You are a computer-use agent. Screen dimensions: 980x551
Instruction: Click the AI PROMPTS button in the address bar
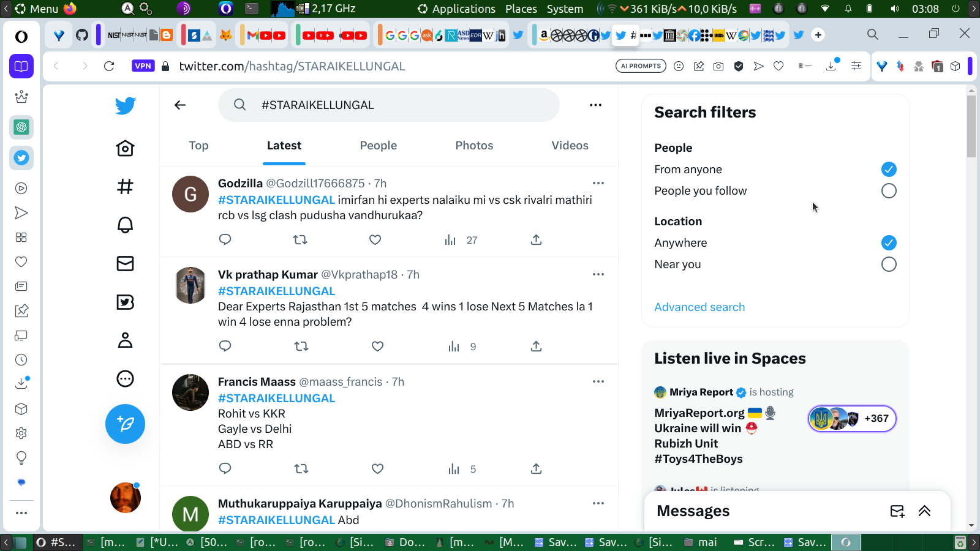[641, 66]
